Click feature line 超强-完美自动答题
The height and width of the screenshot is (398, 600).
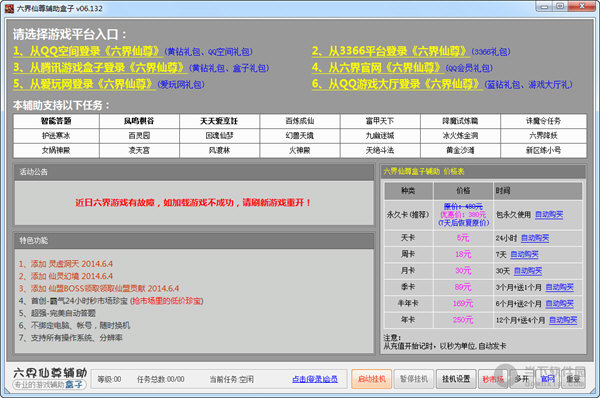point(57,313)
